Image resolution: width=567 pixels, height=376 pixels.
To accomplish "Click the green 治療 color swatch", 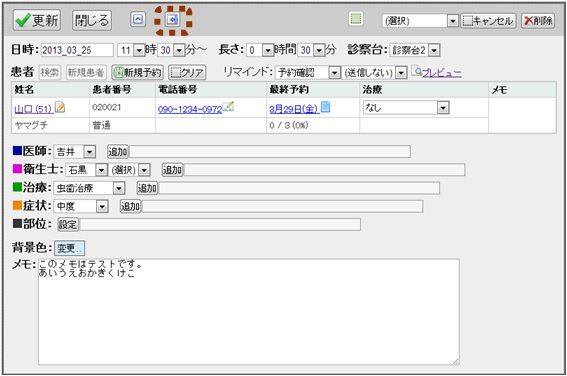I will tap(17, 187).
